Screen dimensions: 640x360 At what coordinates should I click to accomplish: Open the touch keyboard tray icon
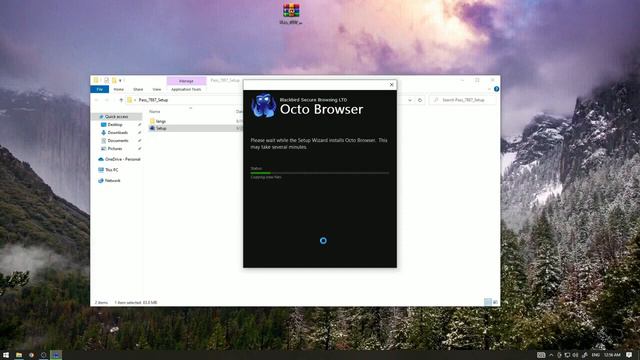(x=541, y=355)
